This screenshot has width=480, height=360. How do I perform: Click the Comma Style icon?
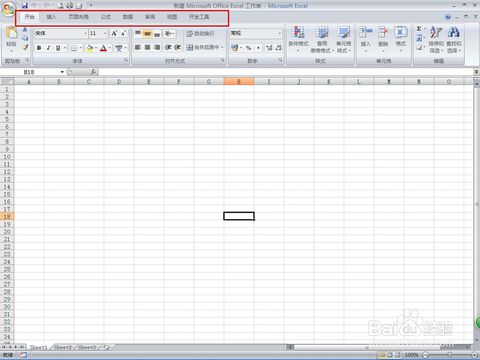coord(258,48)
